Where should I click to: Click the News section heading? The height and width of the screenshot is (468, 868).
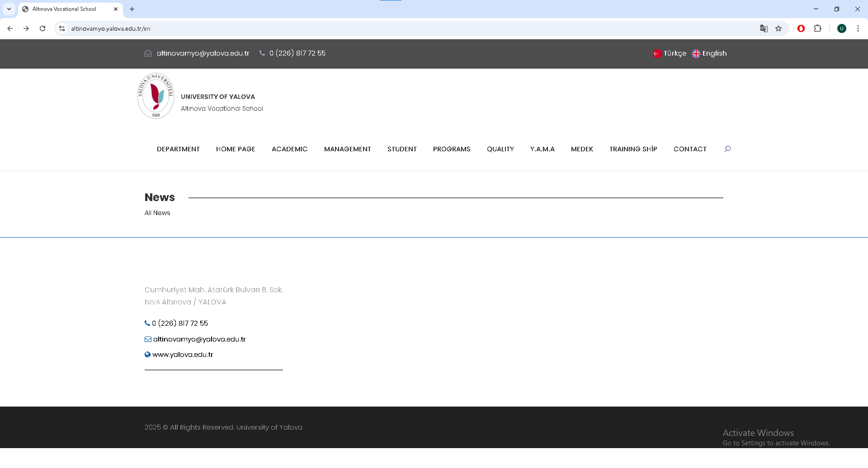(x=160, y=197)
